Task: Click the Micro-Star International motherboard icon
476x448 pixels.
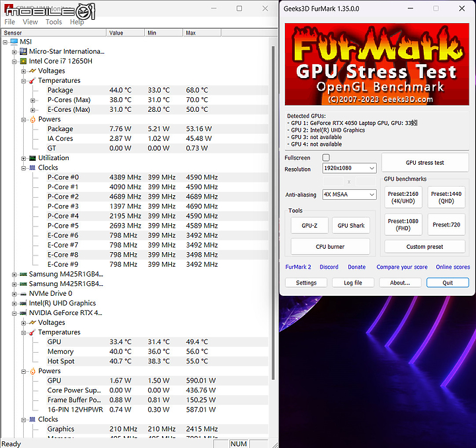Action: point(23,52)
